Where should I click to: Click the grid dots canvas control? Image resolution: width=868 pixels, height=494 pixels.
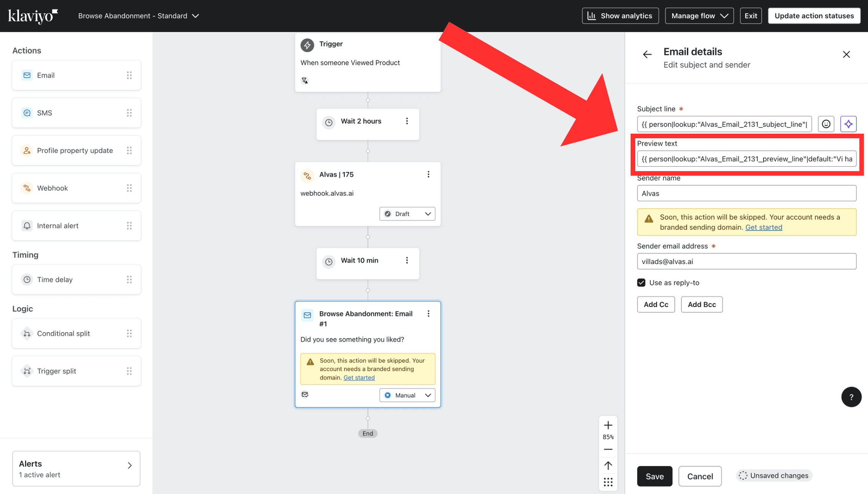(608, 482)
